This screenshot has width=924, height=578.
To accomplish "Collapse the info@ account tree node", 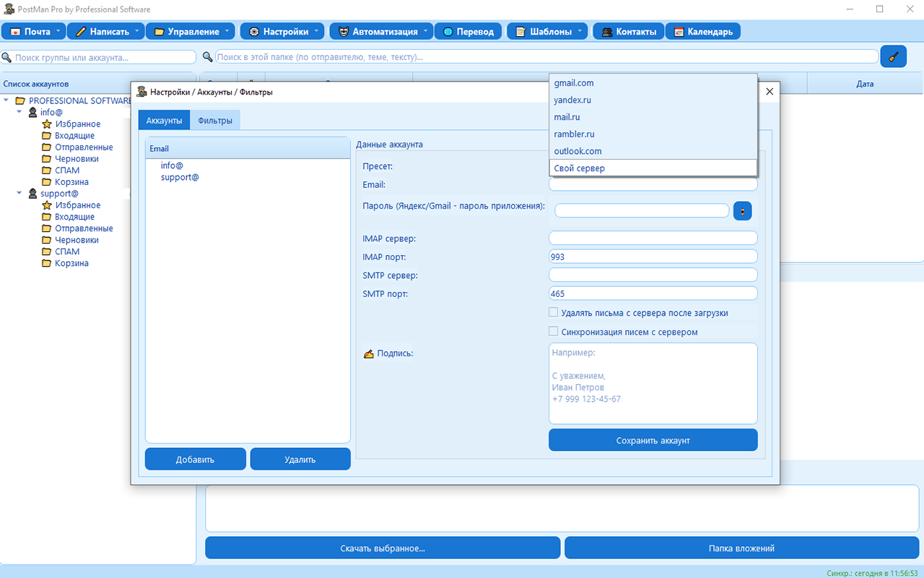I will 19,112.
